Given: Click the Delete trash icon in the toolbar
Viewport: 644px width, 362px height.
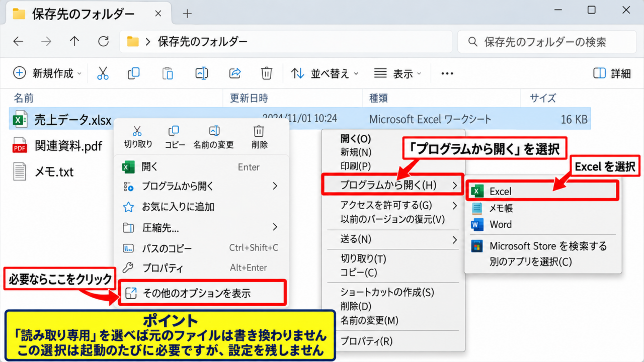Looking at the screenshot, I should click(x=267, y=73).
